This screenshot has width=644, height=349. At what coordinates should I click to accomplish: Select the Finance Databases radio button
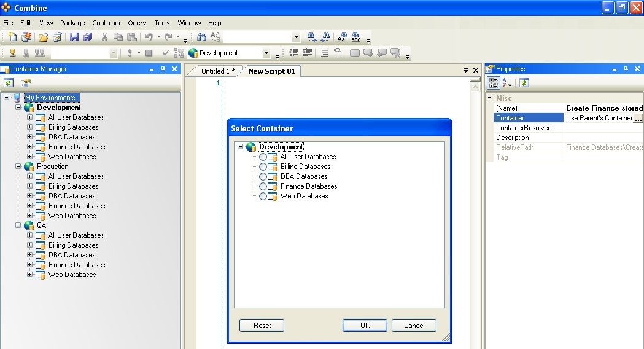click(263, 187)
